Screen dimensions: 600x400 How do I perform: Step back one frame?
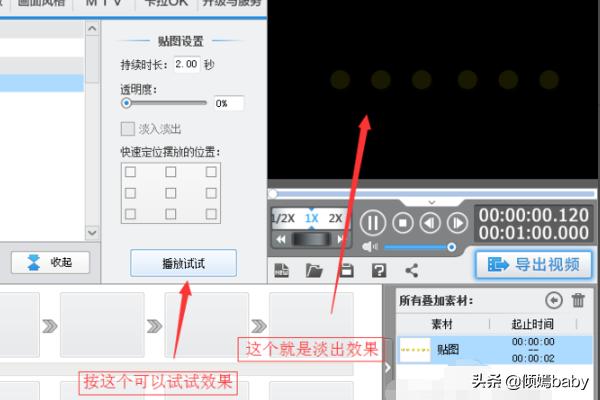[430, 223]
